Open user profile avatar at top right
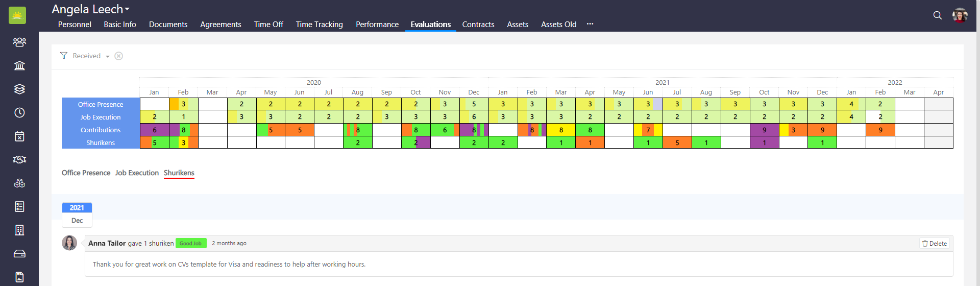Screen dimensions: 980x286 (x=960, y=15)
